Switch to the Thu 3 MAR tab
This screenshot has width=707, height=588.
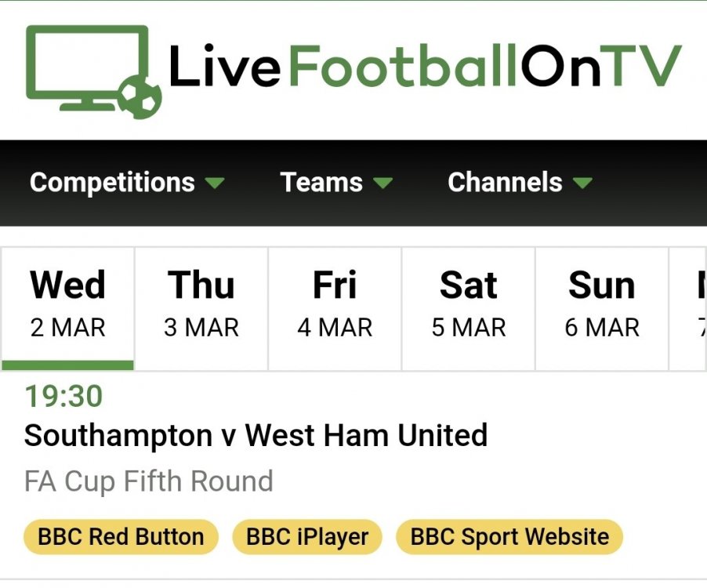[x=201, y=306]
